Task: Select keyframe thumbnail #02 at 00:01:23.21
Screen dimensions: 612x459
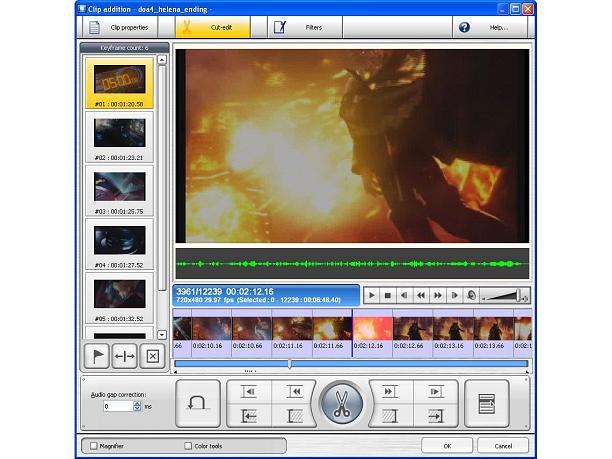Action: click(x=119, y=137)
